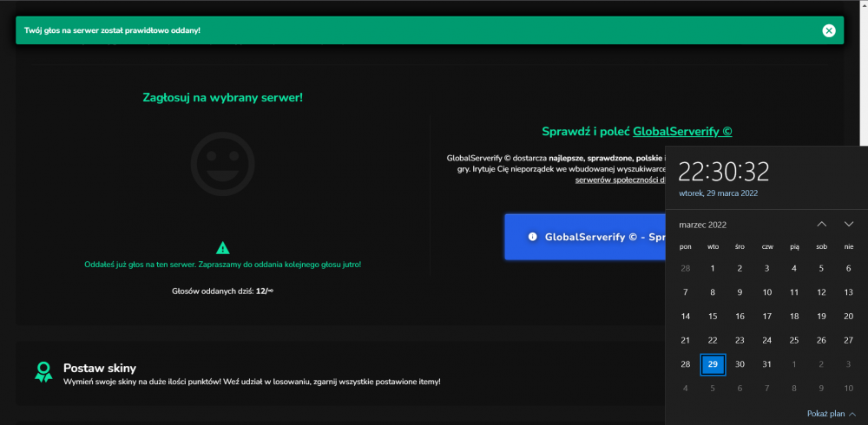Select March 13 in calendar
The width and height of the screenshot is (868, 425).
coord(849,292)
